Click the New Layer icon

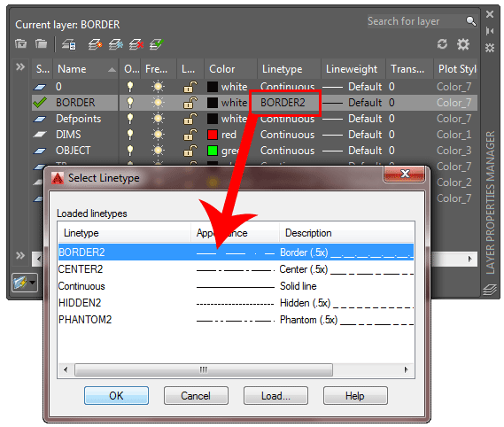tap(95, 44)
